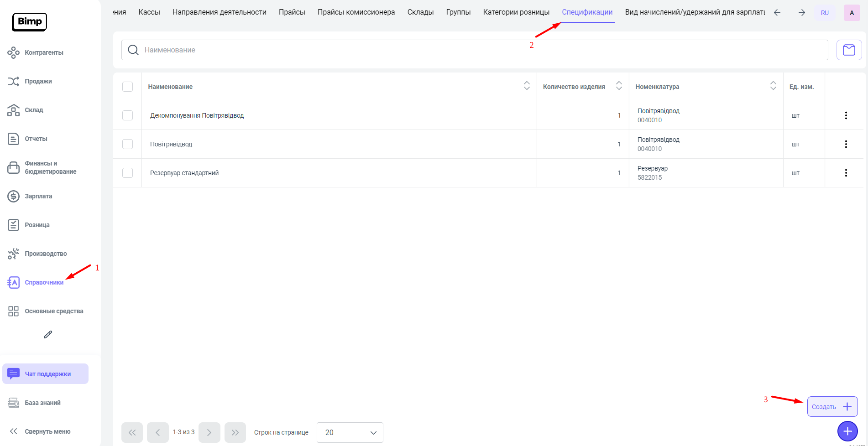Go to Производство in the sidebar
This screenshot has width=868, height=446.
pos(46,254)
